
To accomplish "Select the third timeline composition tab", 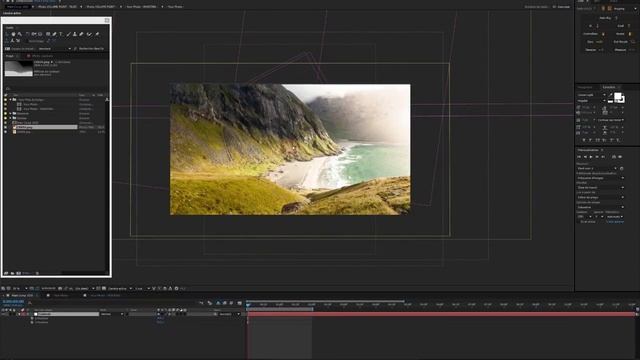I will [x=105, y=296].
